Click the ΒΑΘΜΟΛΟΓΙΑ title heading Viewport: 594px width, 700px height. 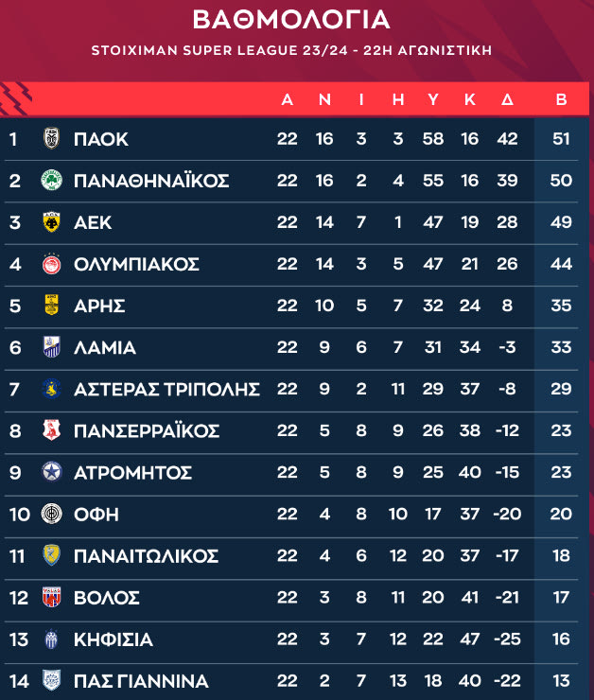pyautogui.click(x=291, y=20)
